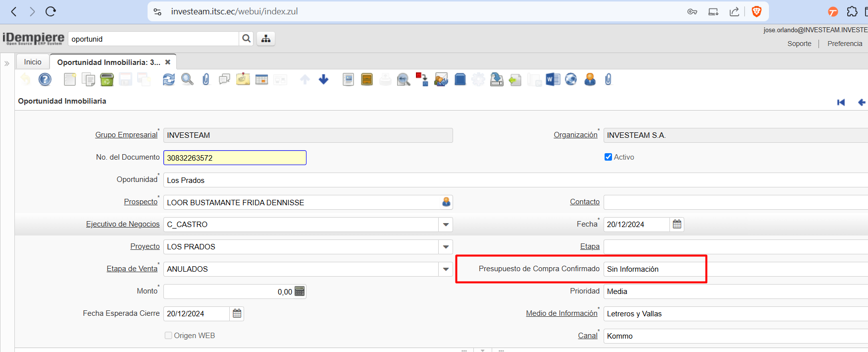Viewport: 868px width, 352px height.
Task: Uncheck the Activo checkbox
Action: (608, 157)
